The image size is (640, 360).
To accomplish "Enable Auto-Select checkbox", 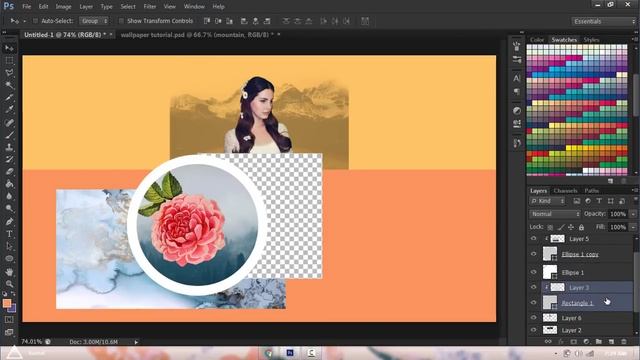I will point(35,20).
